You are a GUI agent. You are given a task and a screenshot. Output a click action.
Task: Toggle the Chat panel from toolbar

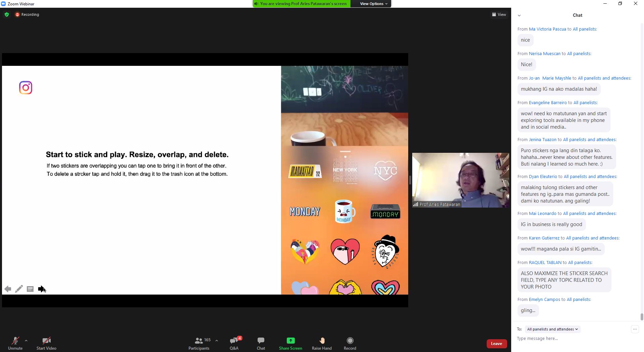[261, 343]
